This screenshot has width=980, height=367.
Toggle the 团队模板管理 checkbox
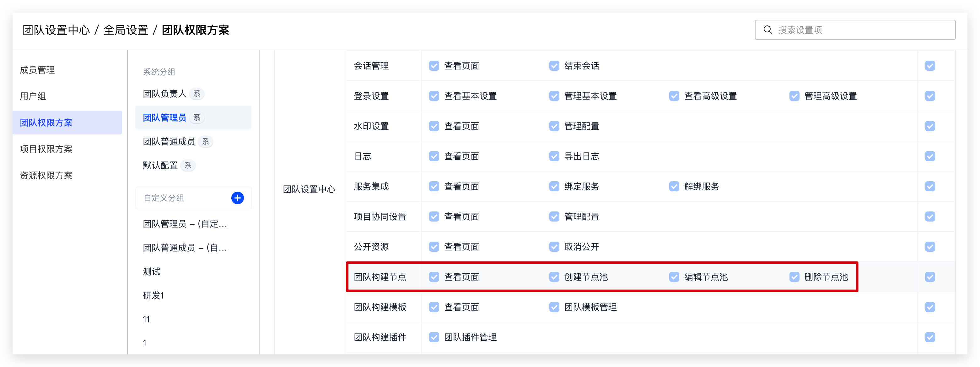pos(554,307)
